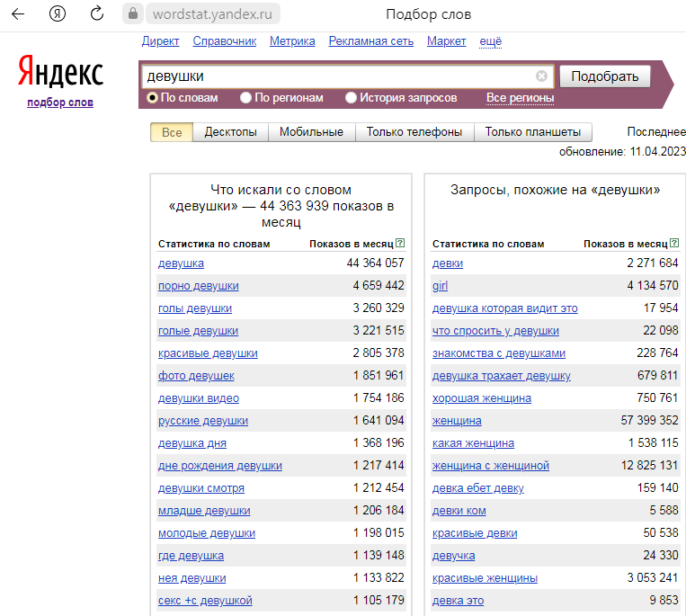Open the 'дне рождения девушки' link

click(220, 466)
